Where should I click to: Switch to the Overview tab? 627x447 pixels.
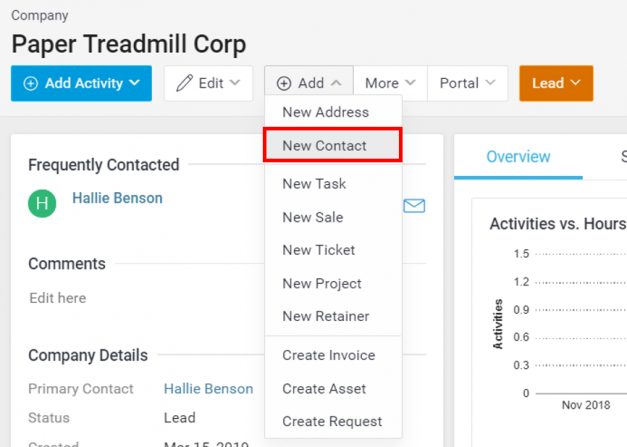tap(518, 157)
